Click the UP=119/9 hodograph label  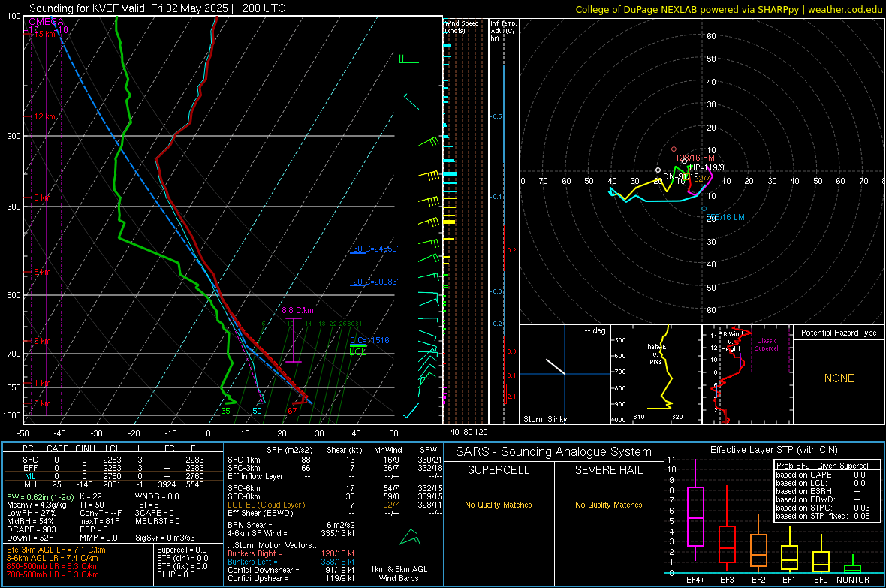(x=707, y=168)
